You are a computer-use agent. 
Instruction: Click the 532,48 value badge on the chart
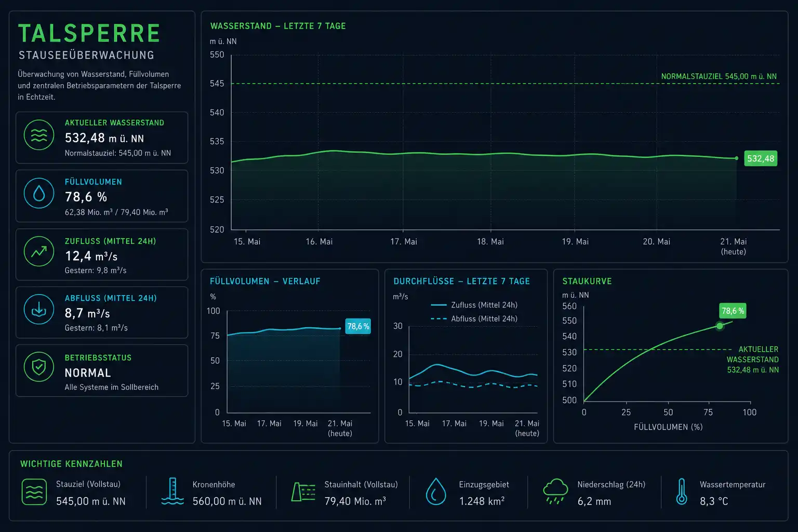pyautogui.click(x=761, y=158)
